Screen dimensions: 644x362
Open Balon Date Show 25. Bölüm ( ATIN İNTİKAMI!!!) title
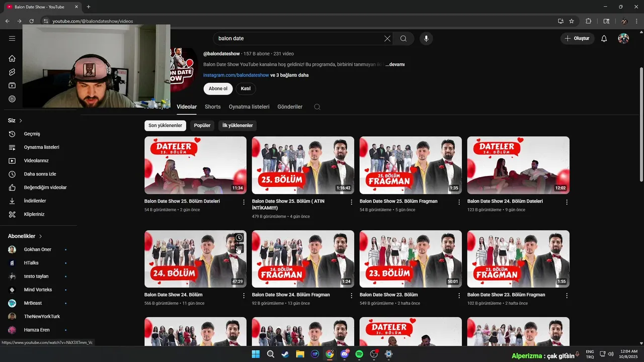click(288, 204)
